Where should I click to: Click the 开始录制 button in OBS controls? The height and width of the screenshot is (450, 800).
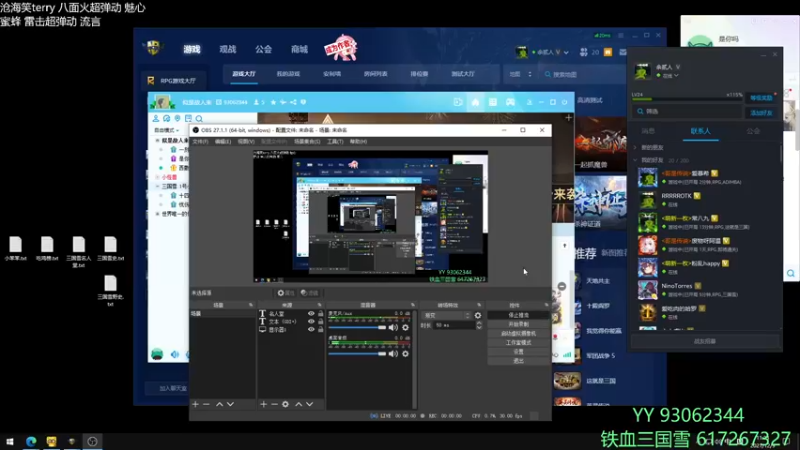tap(518, 324)
